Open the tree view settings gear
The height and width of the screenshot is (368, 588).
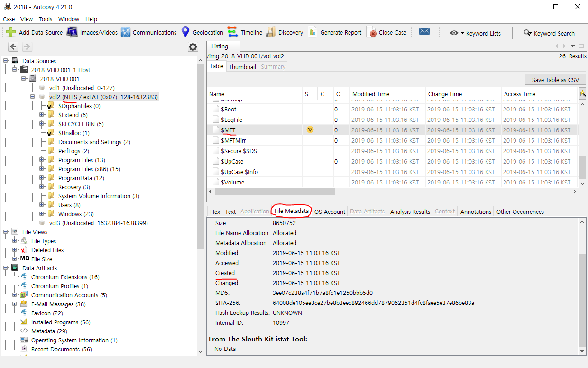point(193,46)
